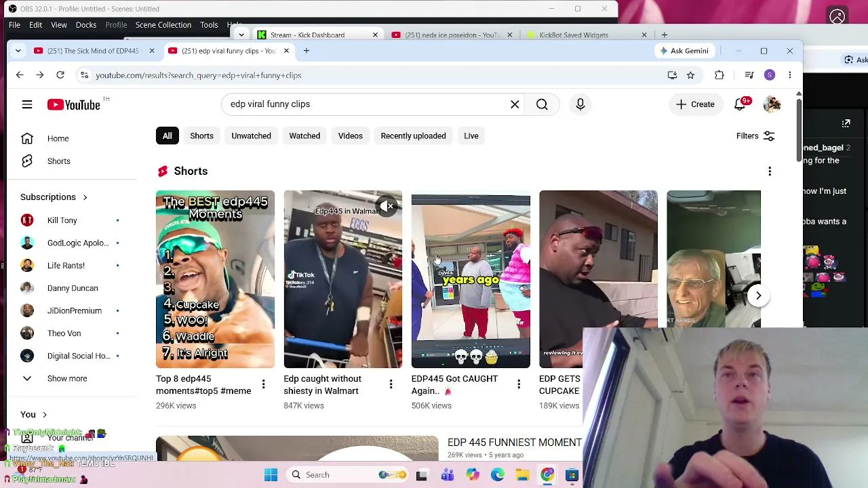Open the Shorts shelf three-dot menu
The height and width of the screenshot is (488, 868).
coord(770,171)
